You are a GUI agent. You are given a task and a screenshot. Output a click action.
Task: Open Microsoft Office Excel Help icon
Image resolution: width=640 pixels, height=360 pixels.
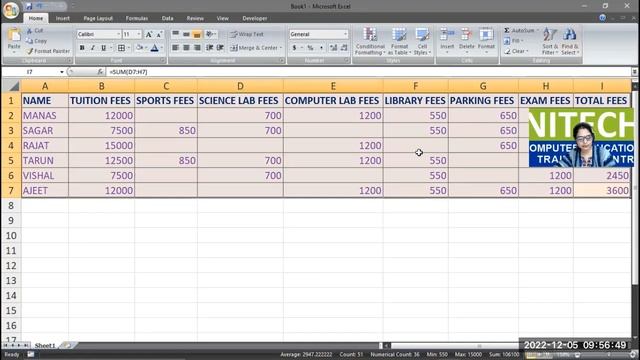(602, 18)
